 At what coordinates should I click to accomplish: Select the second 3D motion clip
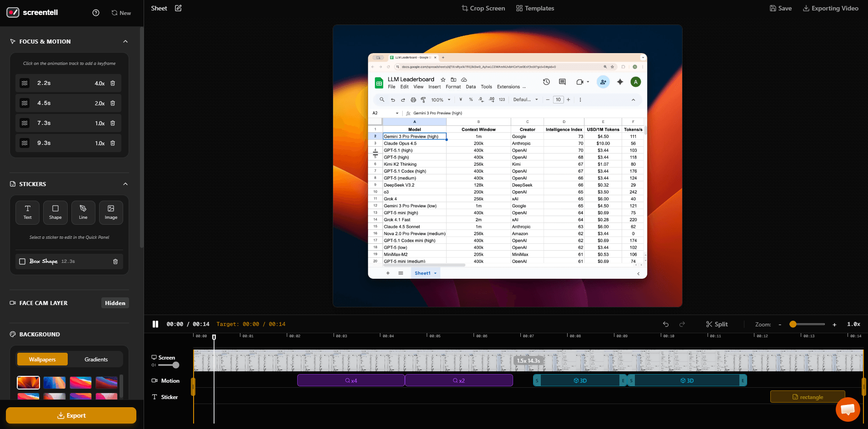coord(687,380)
